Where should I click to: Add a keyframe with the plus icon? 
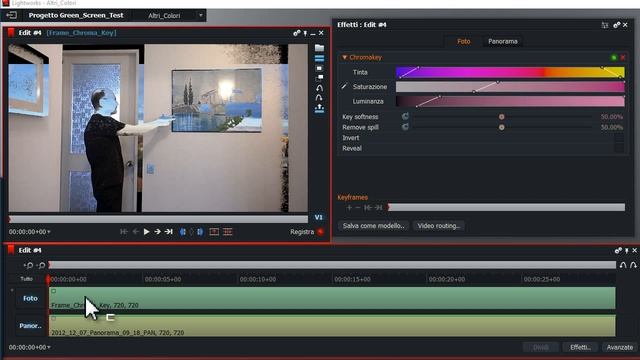[349, 208]
